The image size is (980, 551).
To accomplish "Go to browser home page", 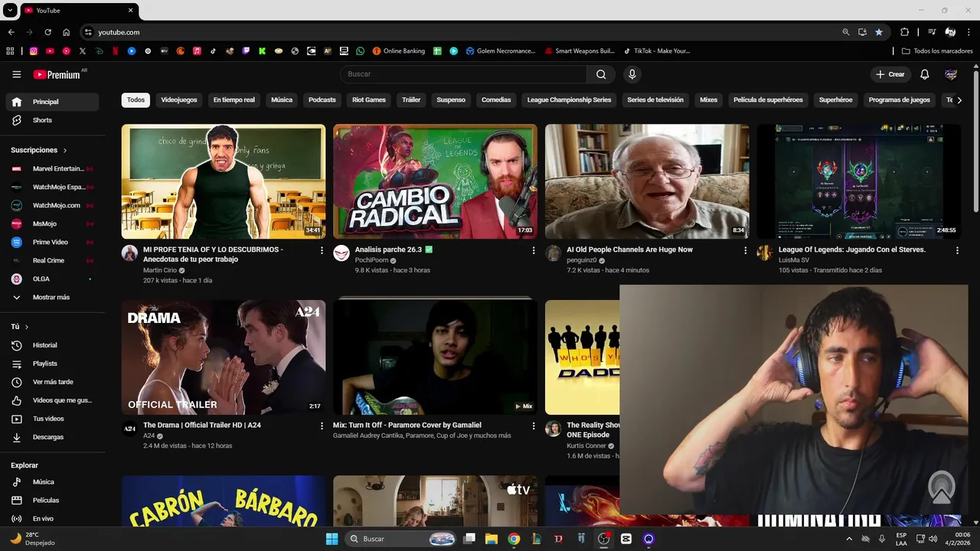I will 66,32.
